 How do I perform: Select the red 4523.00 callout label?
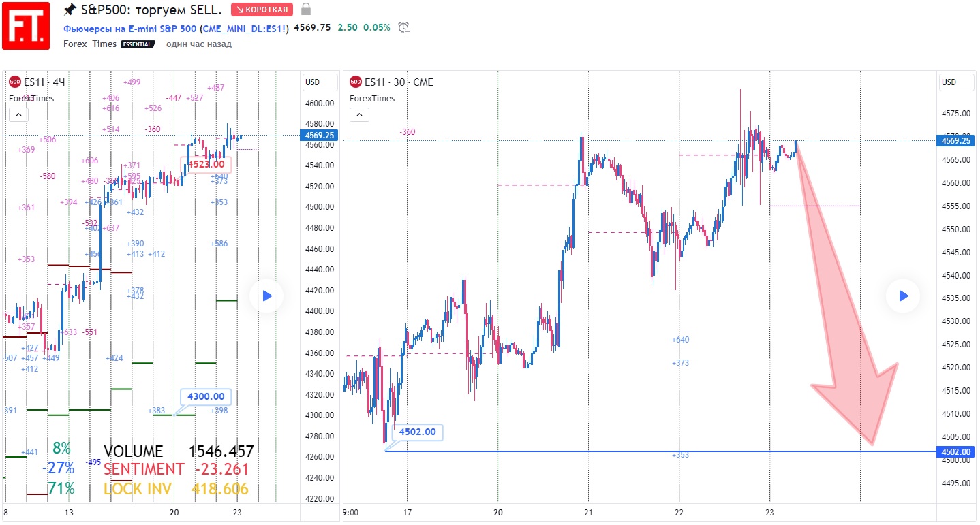pos(206,164)
